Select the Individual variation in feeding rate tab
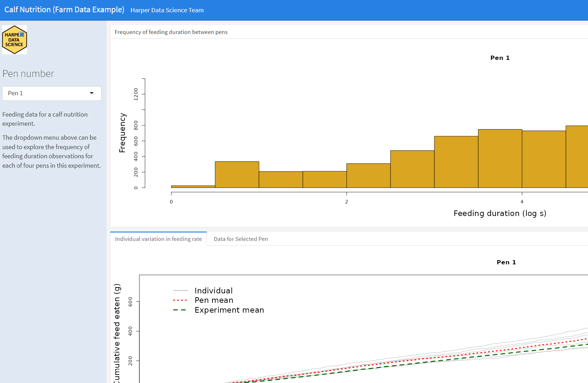588x383 pixels. click(158, 239)
